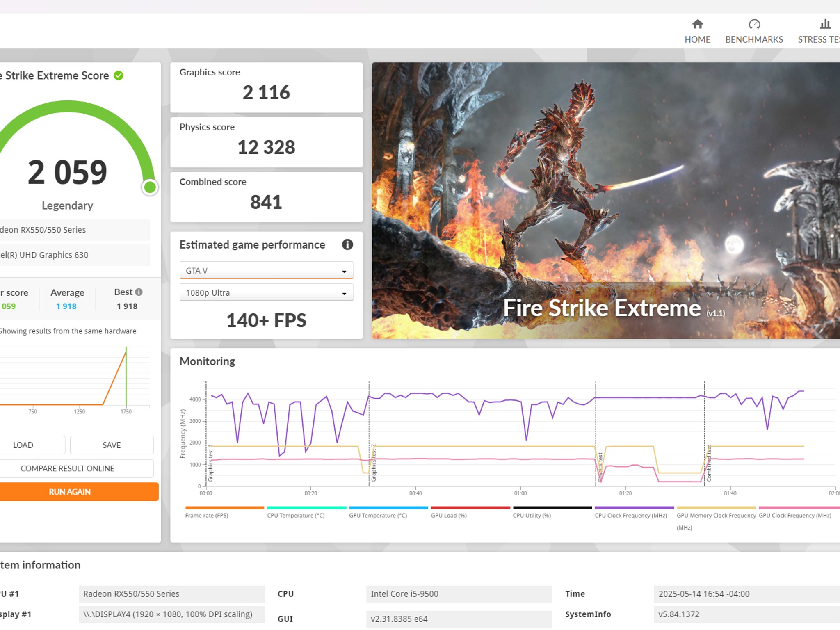Click the Stress Test bar chart icon

pos(824,25)
